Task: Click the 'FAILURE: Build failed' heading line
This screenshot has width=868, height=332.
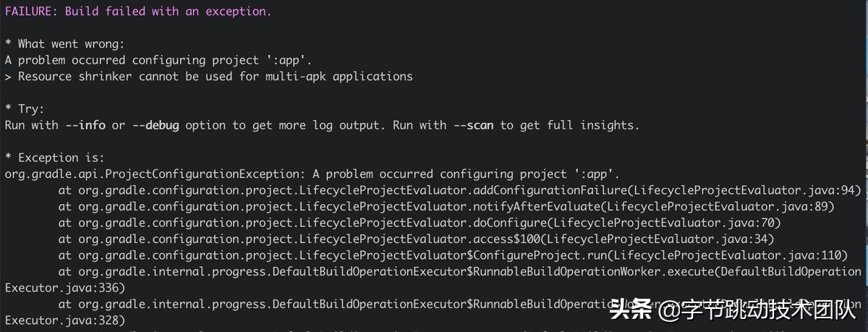Action: 137,12
